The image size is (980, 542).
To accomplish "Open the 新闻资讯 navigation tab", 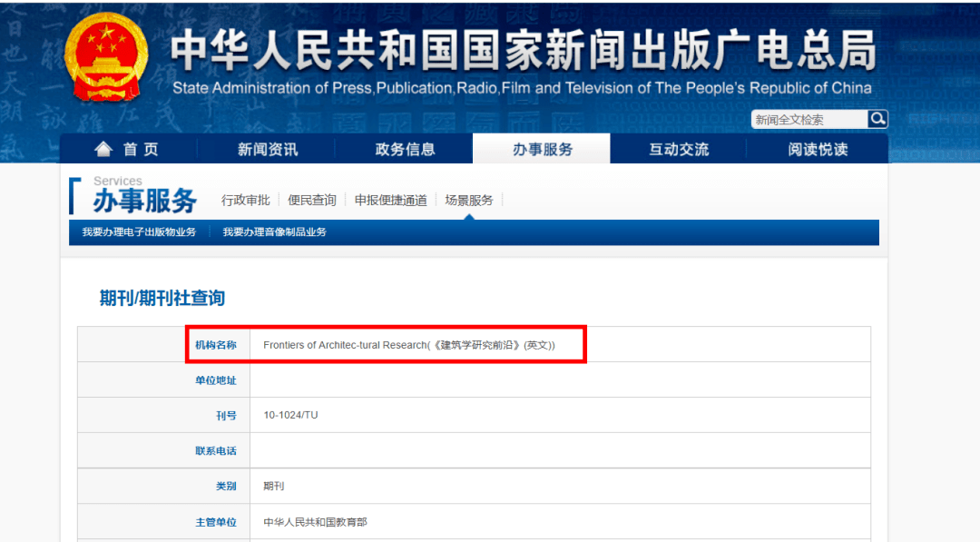I will 267,150.
